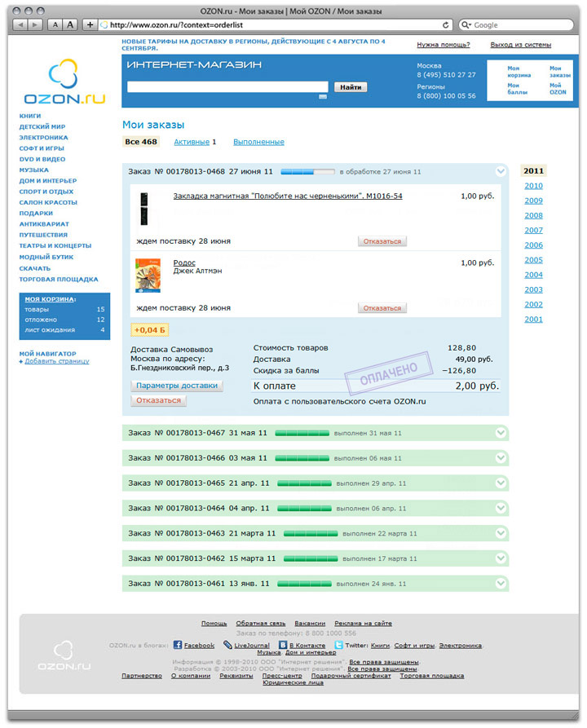Open the LiveJournal pencil icon
The height and width of the screenshot is (728, 587).
(x=227, y=645)
